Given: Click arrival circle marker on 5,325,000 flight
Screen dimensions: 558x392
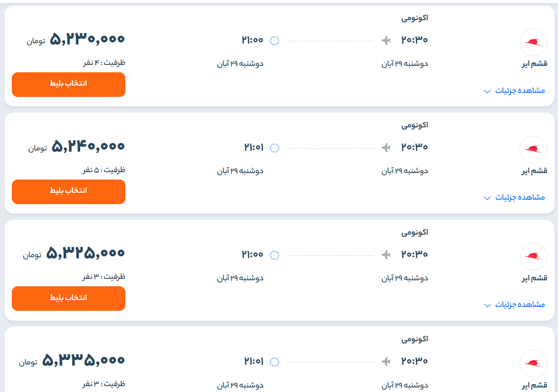Looking at the screenshot, I should click(275, 255).
